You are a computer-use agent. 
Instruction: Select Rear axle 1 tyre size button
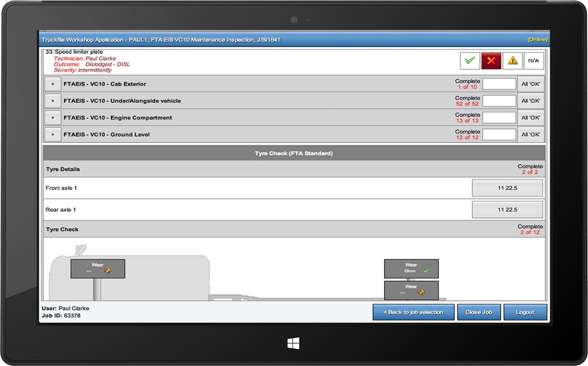click(507, 210)
